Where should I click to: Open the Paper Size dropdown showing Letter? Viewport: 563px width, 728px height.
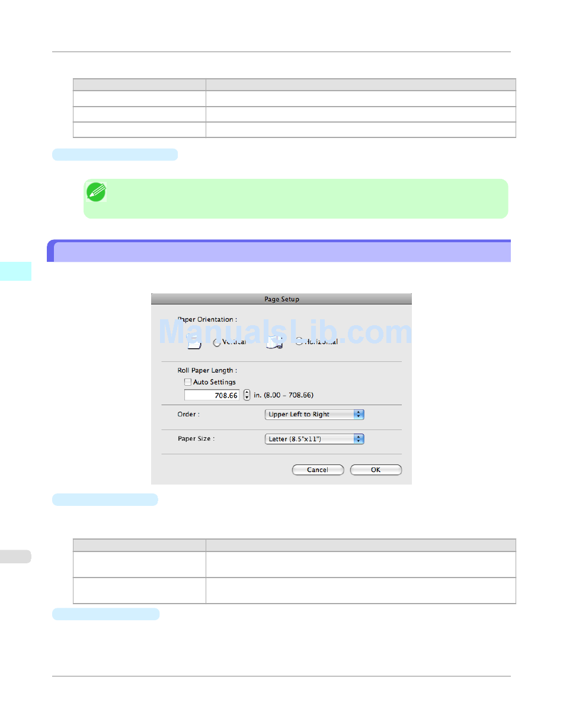coord(314,439)
